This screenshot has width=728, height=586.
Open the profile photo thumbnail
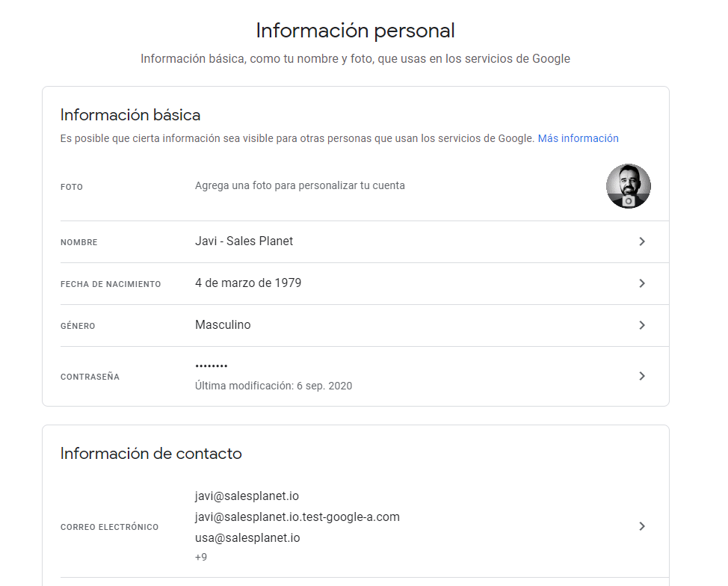(628, 186)
